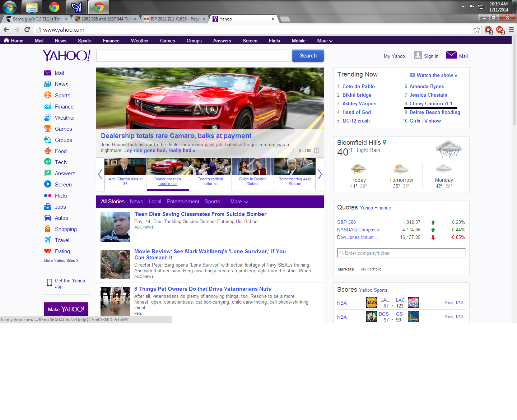The height and width of the screenshot is (420, 517).
Task: Open the system tray hidden icons arrow
Action: [x=463, y=7]
